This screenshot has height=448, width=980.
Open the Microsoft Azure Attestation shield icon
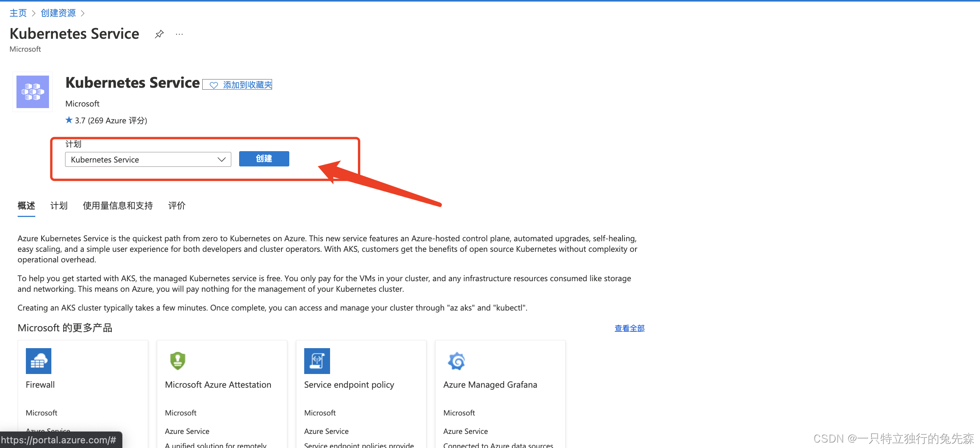click(x=178, y=361)
